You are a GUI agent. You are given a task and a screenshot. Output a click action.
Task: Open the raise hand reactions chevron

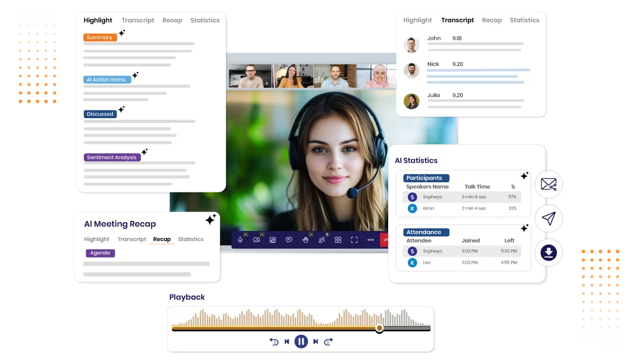pyautogui.click(x=311, y=234)
